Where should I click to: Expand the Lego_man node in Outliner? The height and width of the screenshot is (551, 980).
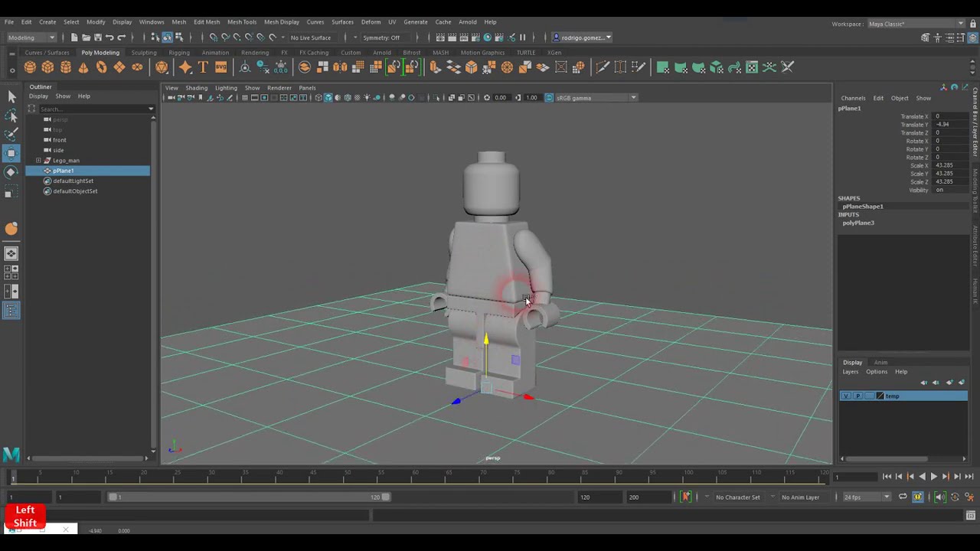point(38,161)
